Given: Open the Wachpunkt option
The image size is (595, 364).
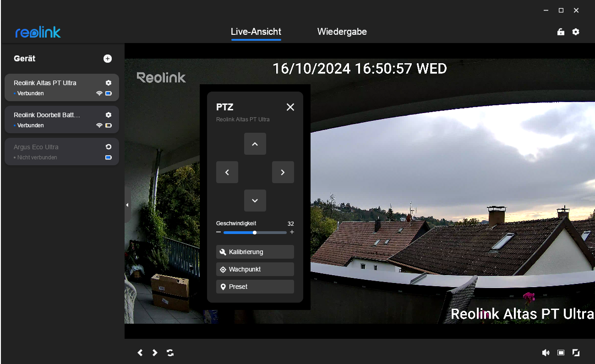Looking at the screenshot, I should 255,269.
